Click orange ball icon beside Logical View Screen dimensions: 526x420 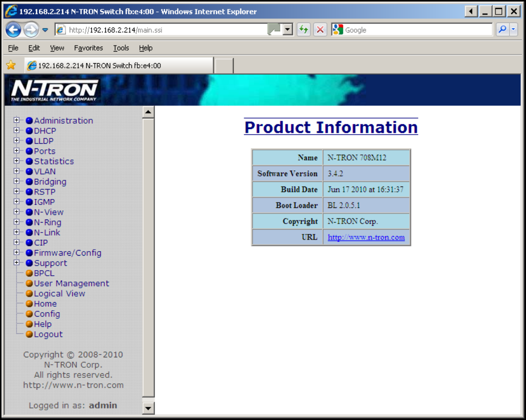click(x=29, y=293)
